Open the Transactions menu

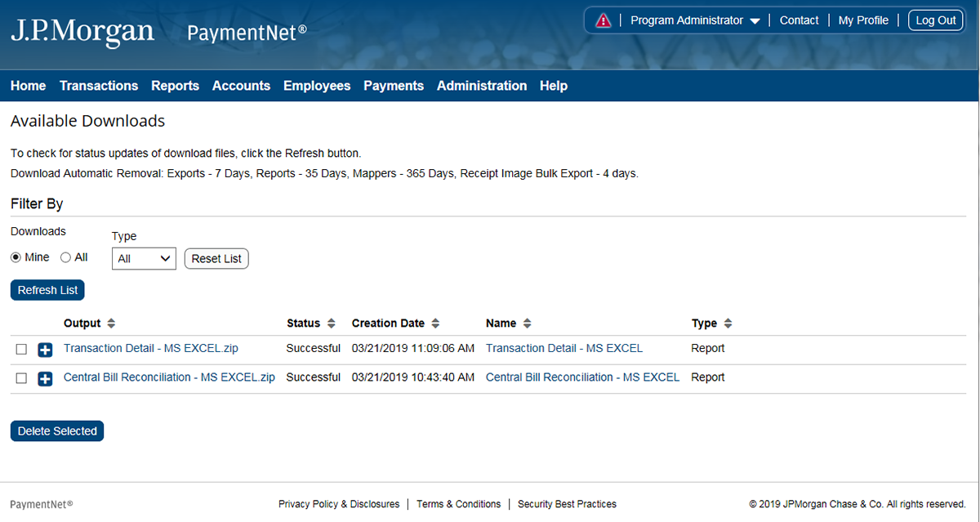(99, 86)
